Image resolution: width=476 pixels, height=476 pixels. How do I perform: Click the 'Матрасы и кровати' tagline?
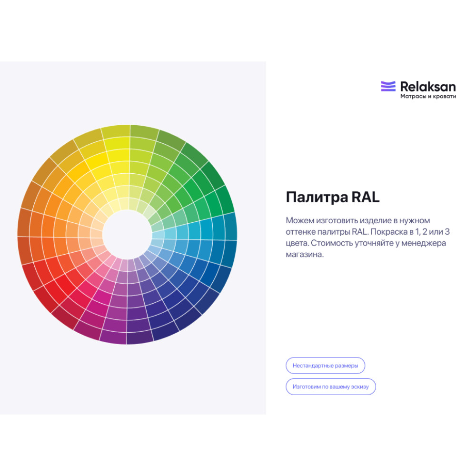[428, 97]
